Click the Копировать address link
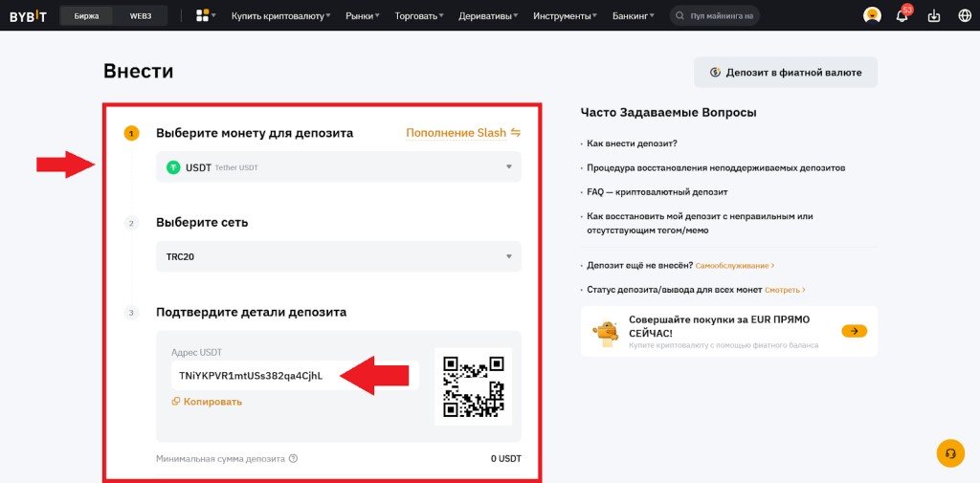The image size is (980, 483). 207,402
